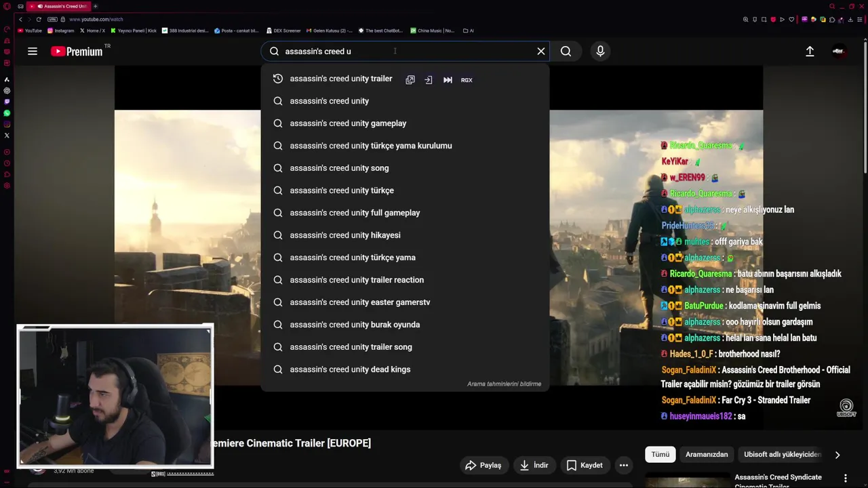Select the suggestion 'assassin's creed unity türkçe yama'
Screen dimensions: 868x488
(405, 258)
